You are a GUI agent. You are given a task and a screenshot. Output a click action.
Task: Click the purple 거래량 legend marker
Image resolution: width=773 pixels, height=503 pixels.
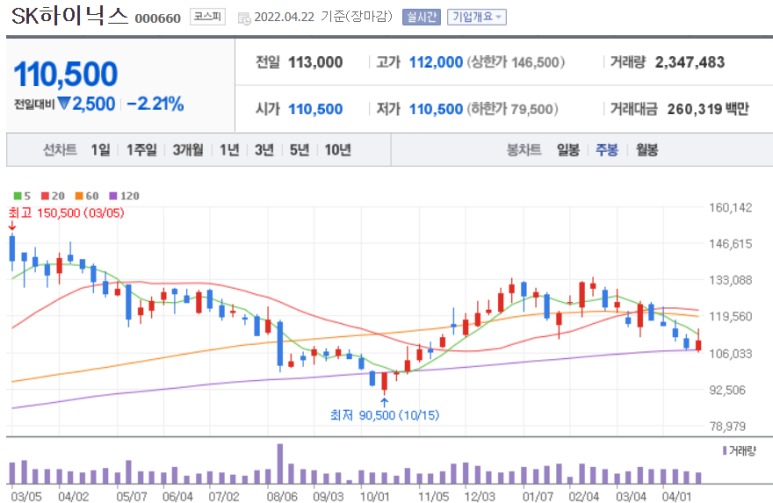pyautogui.click(x=723, y=451)
